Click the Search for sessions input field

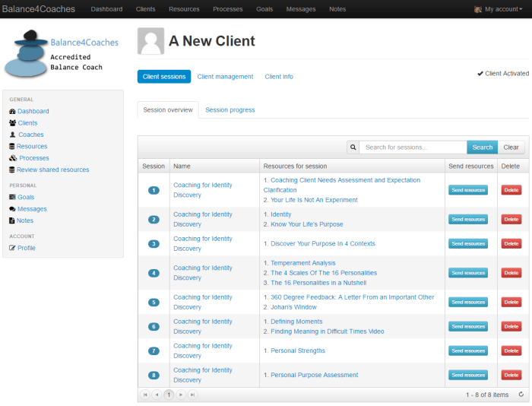[x=413, y=147]
